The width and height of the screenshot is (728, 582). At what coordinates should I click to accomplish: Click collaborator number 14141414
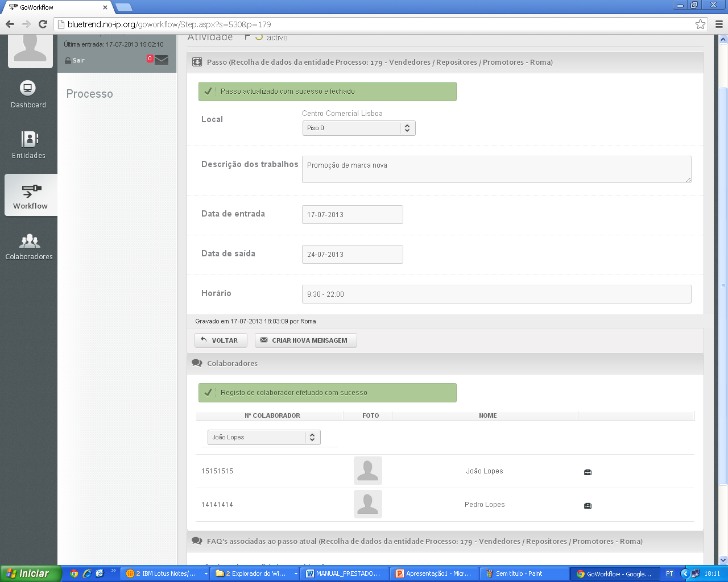[217, 505]
